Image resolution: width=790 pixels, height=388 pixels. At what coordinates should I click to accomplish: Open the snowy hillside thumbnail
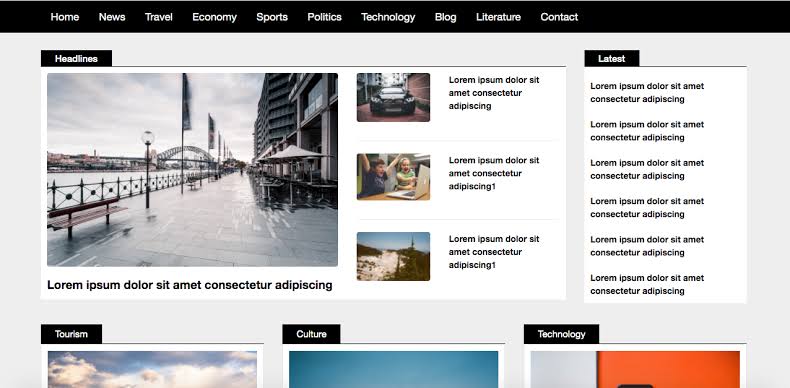pyautogui.click(x=393, y=256)
